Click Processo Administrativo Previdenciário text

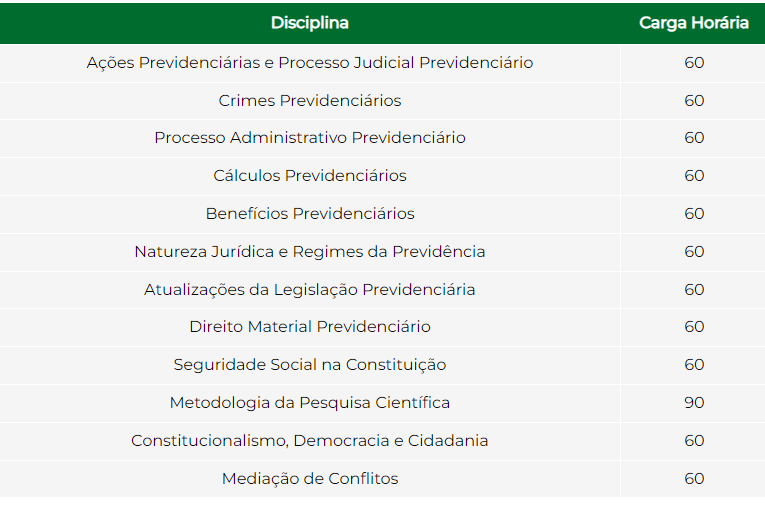[310, 138]
